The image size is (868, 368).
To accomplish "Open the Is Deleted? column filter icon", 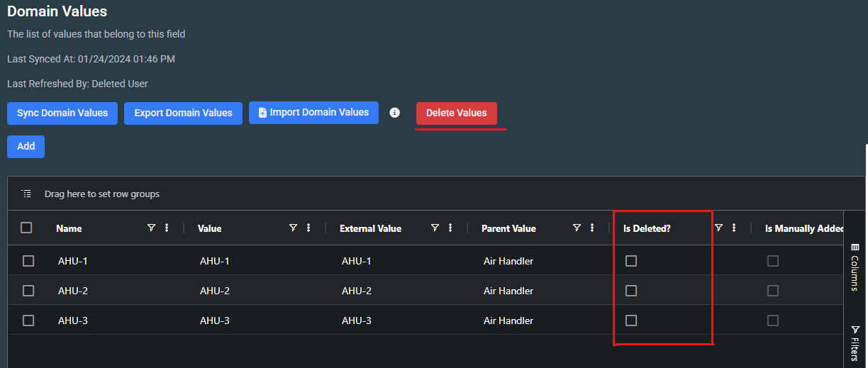I will click(x=718, y=228).
